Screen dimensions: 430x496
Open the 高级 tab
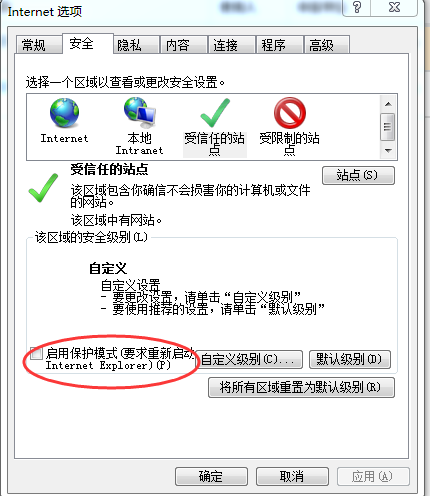click(x=327, y=45)
